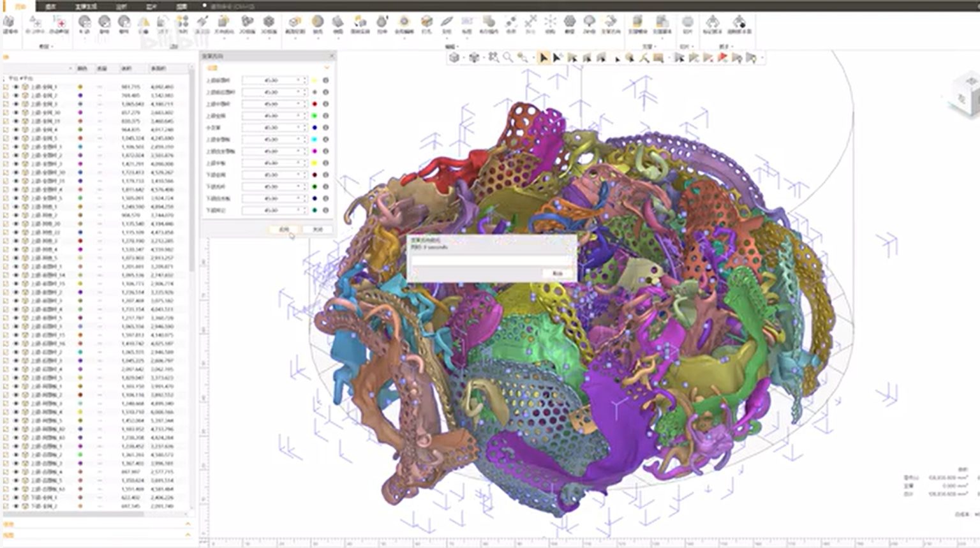Click the sort arrow in the parts list header
This screenshot has width=980, height=548.
coord(70,68)
